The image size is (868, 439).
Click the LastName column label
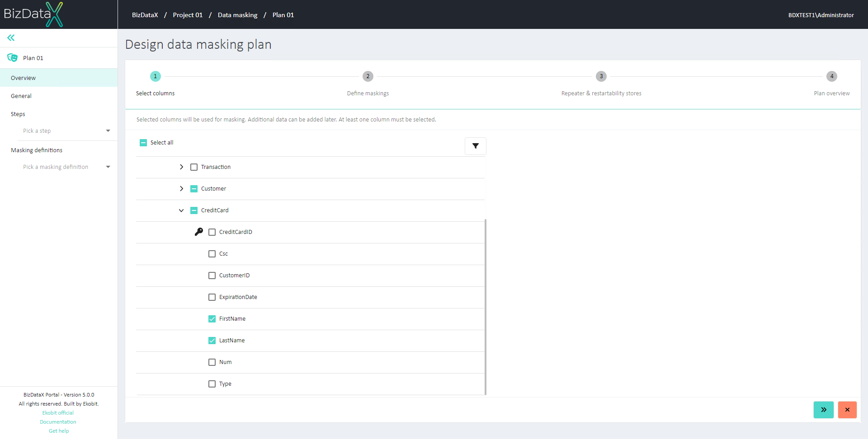232,341
